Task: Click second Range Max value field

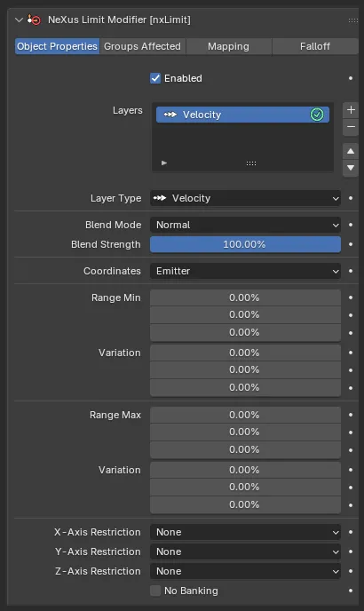Action: point(245,432)
